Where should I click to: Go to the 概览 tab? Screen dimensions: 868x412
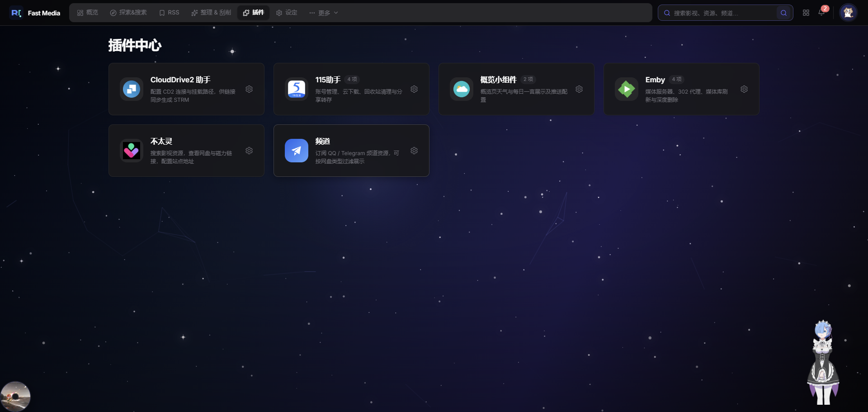click(88, 13)
